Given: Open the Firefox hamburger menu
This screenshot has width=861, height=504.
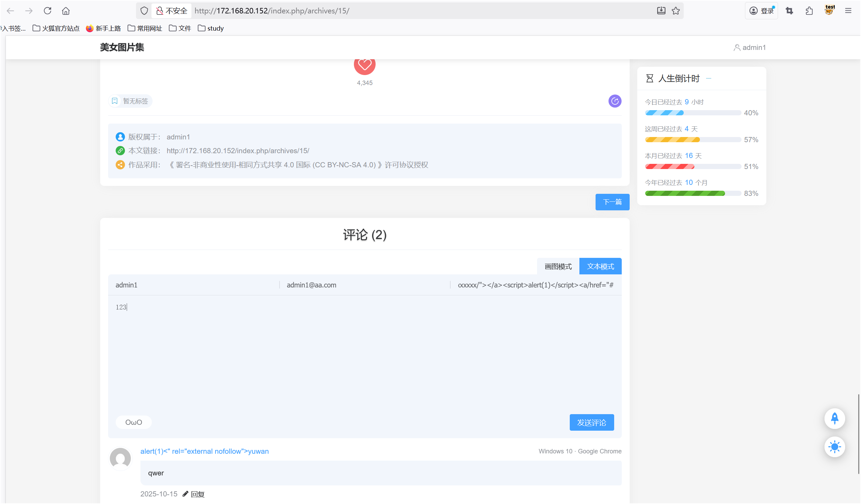Looking at the screenshot, I should point(848,11).
